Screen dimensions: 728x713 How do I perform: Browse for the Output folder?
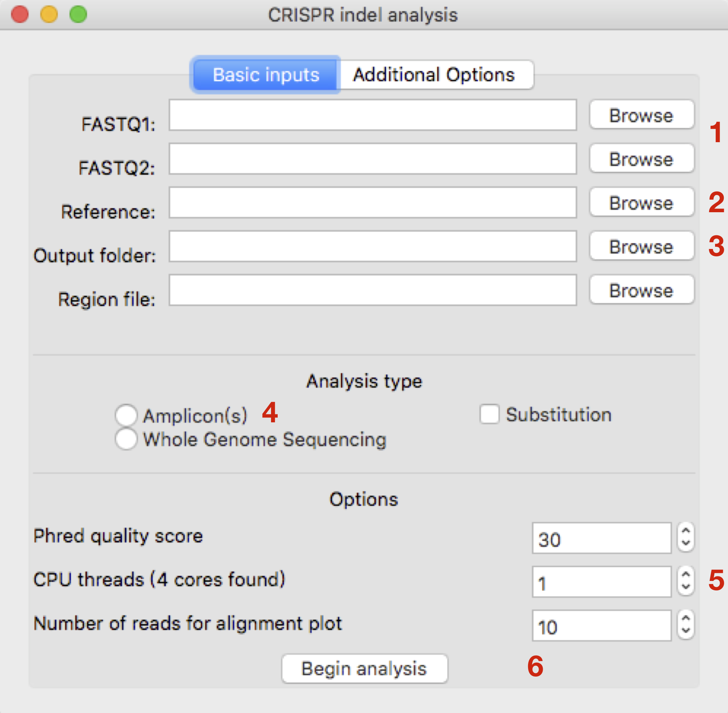point(641,247)
